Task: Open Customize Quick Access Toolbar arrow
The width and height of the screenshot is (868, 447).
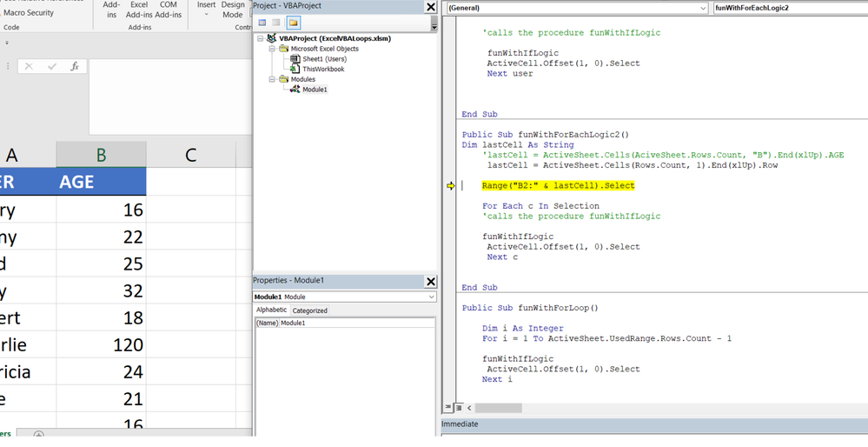Action: click(x=7, y=42)
